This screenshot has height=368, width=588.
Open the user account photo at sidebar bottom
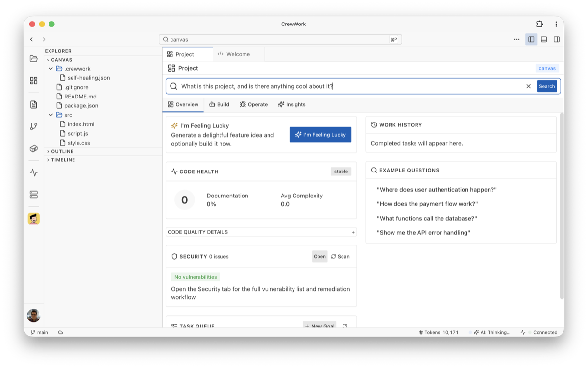(33, 316)
